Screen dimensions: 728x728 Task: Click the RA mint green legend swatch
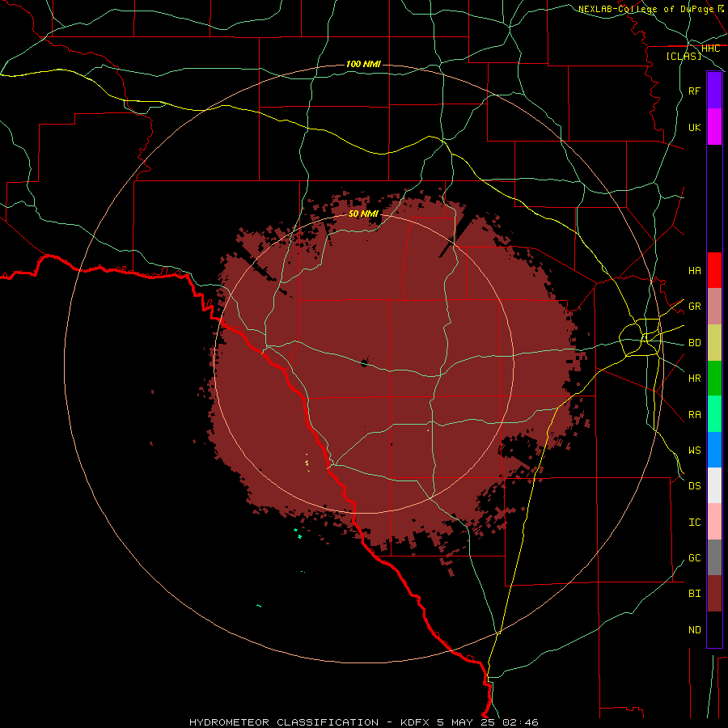(714, 414)
